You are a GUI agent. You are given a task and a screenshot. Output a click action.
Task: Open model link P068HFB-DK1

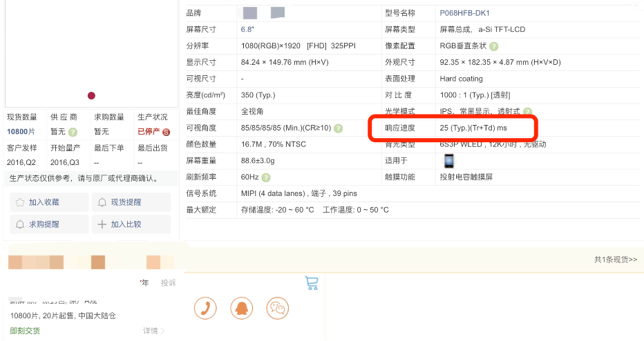click(464, 13)
